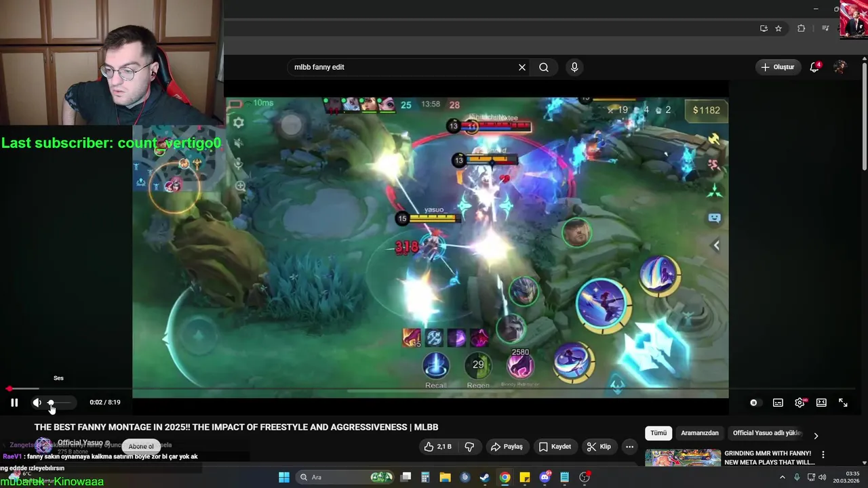
Task: Mute the video with the speaker icon
Action: [x=37, y=403]
